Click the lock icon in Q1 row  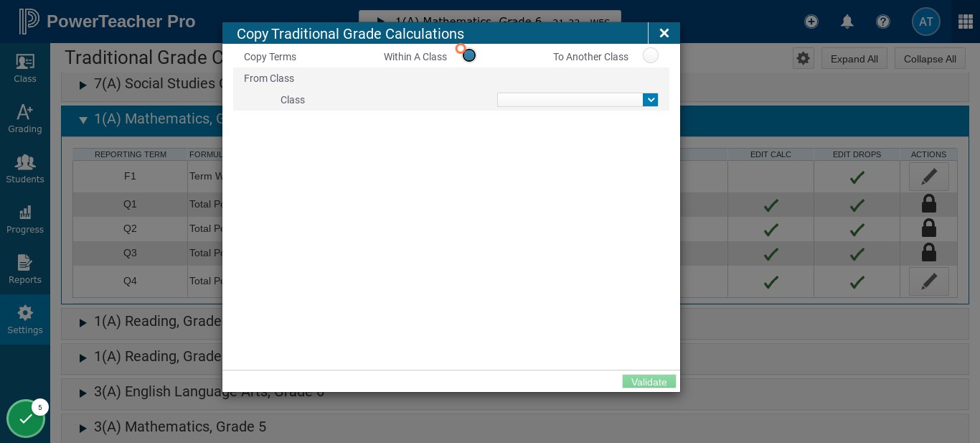[929, 204]
